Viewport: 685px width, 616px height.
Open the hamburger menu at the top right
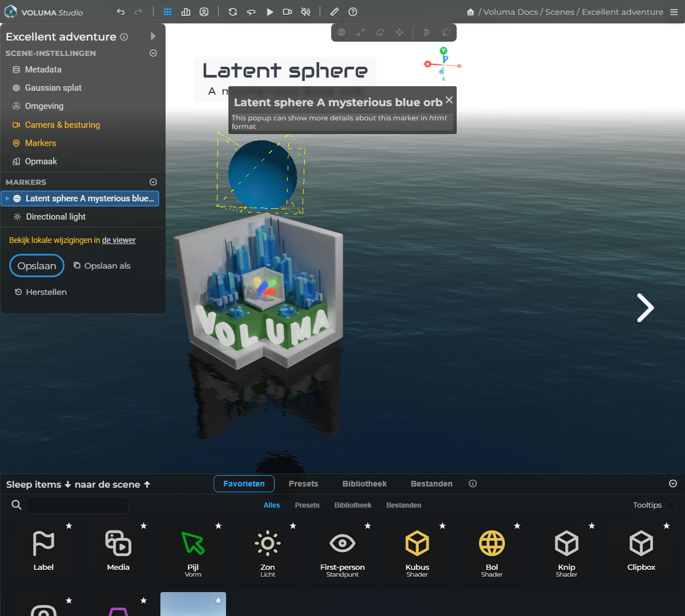click(x=674, y=12)
